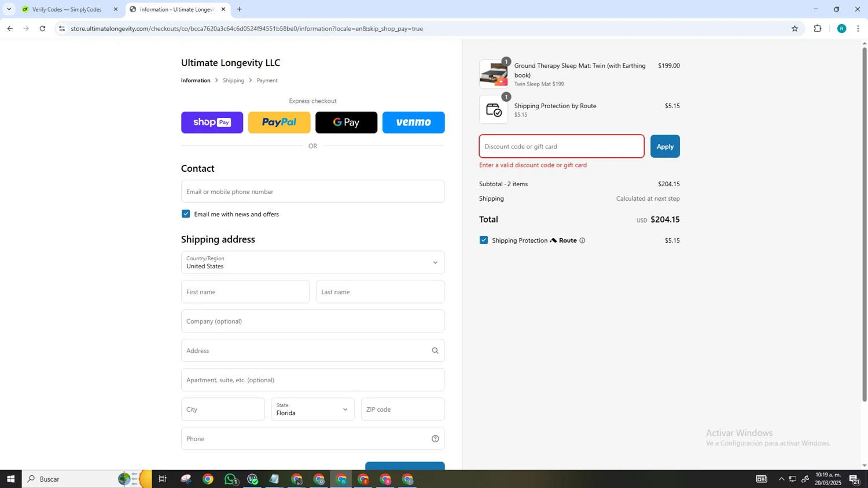
Task: Open the Snipping Tool taskbar icon
Action: pyautogui.click(x=186, y=479)
